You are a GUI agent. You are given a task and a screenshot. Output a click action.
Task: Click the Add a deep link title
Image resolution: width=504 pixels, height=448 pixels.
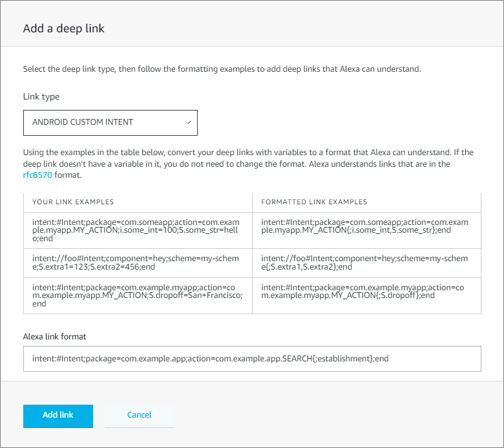pyautogui.click(x=63, y=28)
